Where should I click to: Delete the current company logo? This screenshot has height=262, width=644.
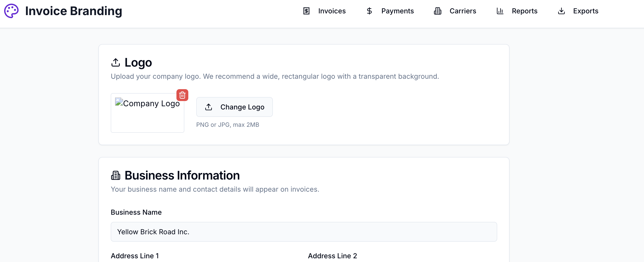click(182, 95)
